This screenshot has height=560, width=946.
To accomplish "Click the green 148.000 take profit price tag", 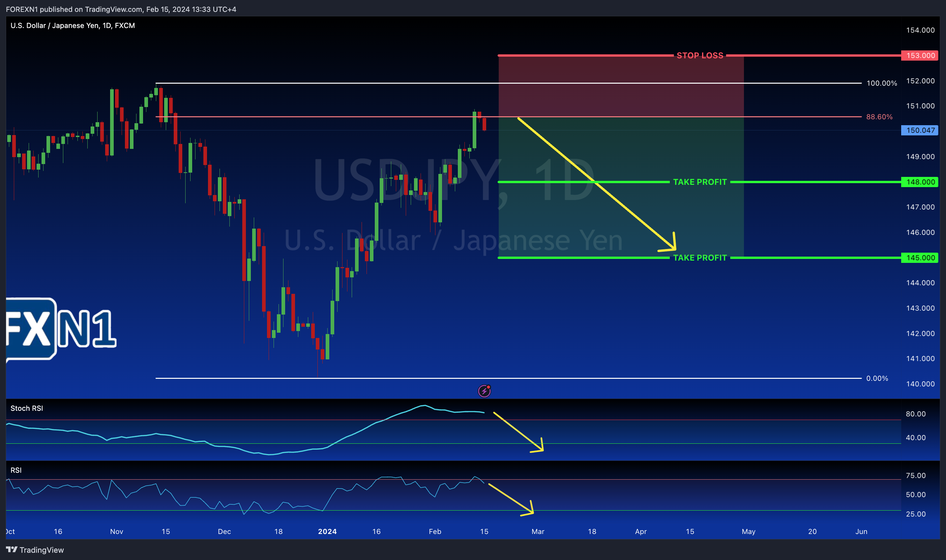I will [x=920, y=182].
